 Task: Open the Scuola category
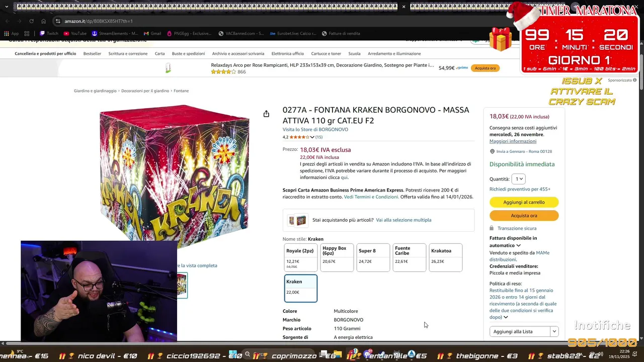pos(354,54)
